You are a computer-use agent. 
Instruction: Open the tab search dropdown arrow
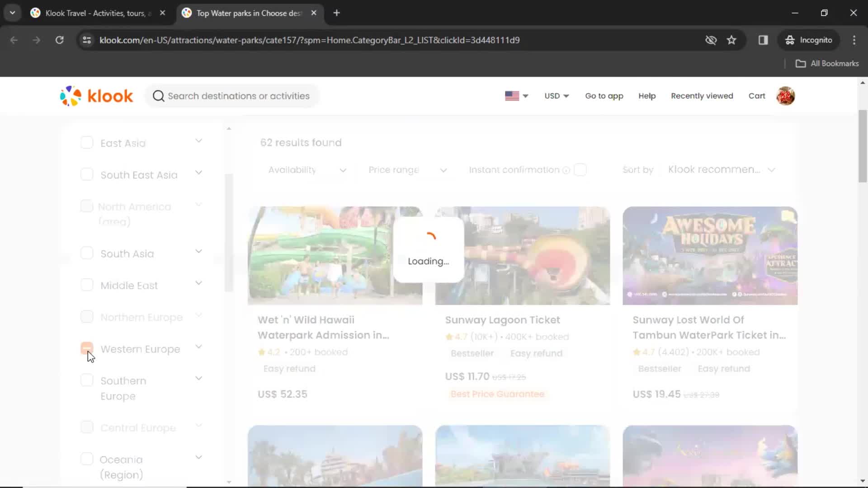coord(13,13)
